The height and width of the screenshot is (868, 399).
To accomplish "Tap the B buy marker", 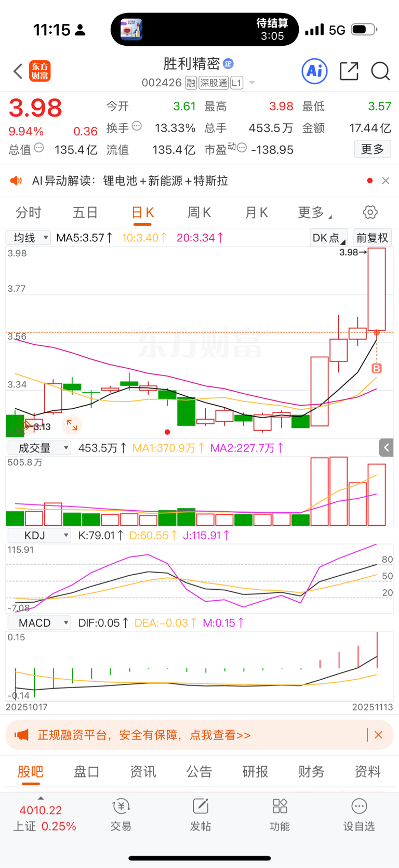I will pyautogui.click(x=377, y=368).
